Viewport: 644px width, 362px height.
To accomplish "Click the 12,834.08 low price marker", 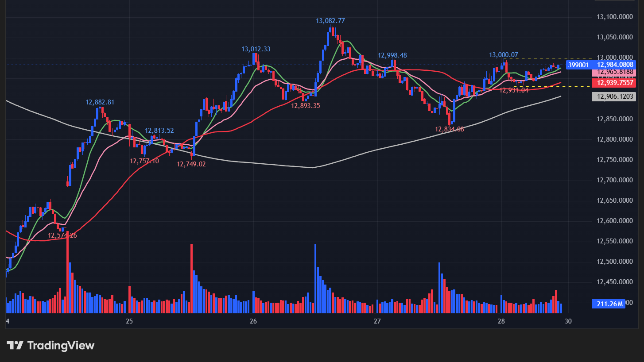I will pyautogui.click(x=449, y=129).
